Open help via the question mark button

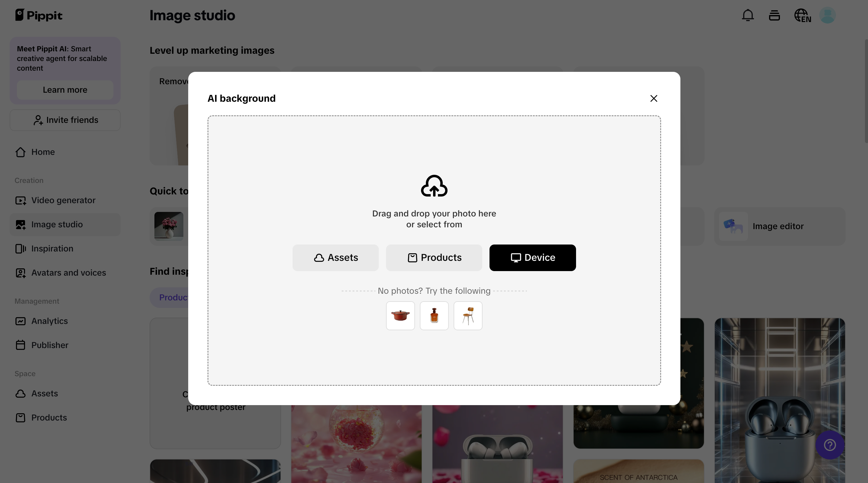point(830,445)
